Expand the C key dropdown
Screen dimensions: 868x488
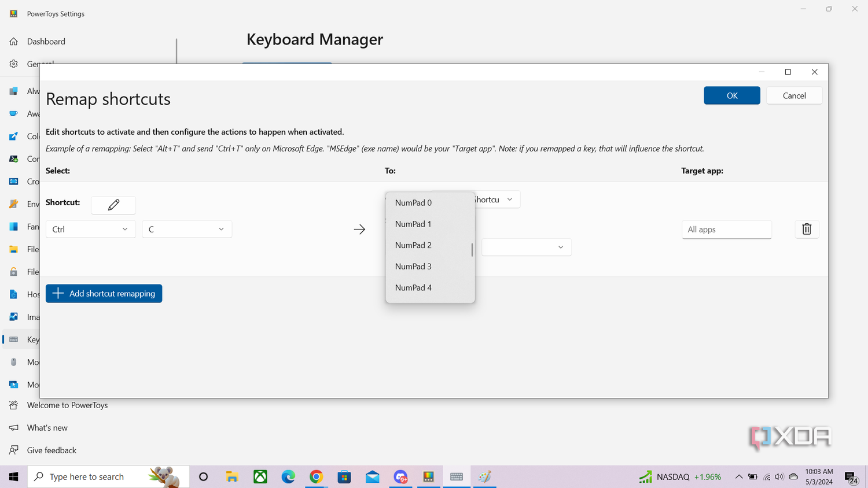coord(187,229)
